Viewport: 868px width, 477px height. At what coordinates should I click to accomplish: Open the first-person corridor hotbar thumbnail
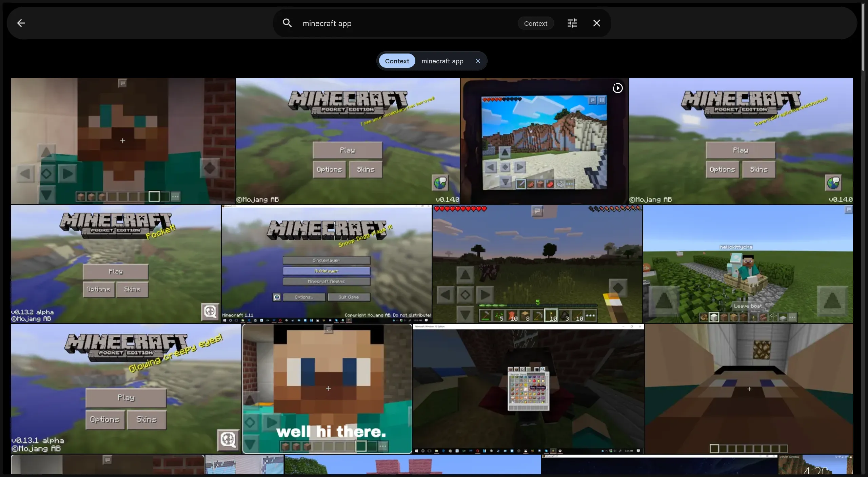click(749, 389)
